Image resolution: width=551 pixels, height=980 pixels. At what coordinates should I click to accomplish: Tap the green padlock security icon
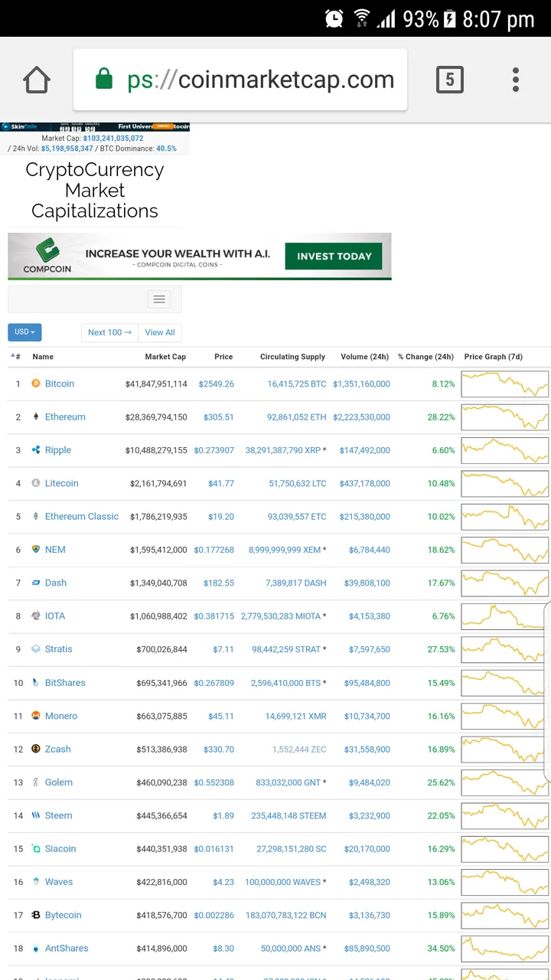(x=104, y=79)
